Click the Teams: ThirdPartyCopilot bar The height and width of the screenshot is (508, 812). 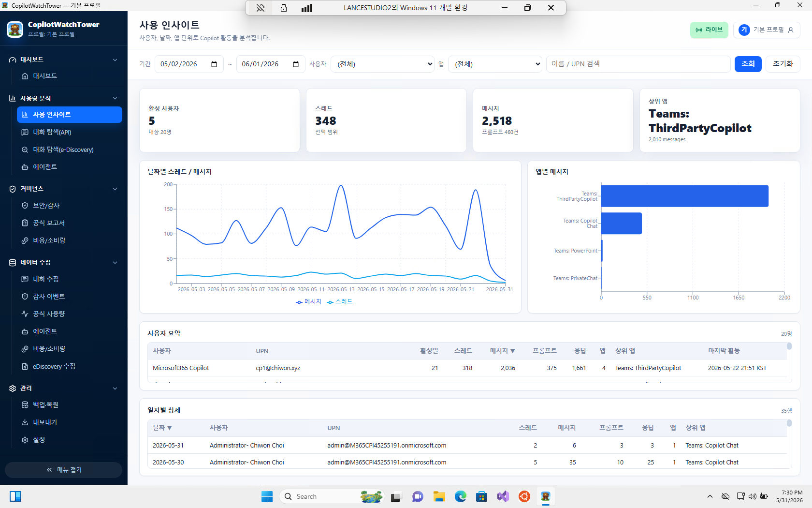(x=685, y=196)
